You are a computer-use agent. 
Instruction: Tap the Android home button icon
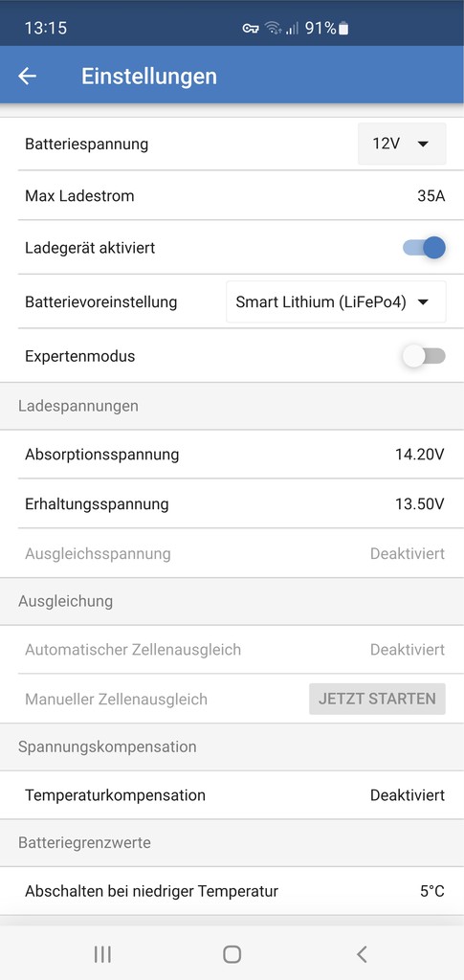[x=232, y=954]
